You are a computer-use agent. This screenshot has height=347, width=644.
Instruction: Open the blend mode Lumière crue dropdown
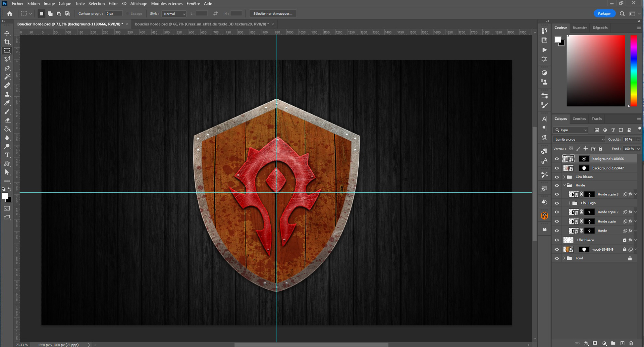point(579,139)
